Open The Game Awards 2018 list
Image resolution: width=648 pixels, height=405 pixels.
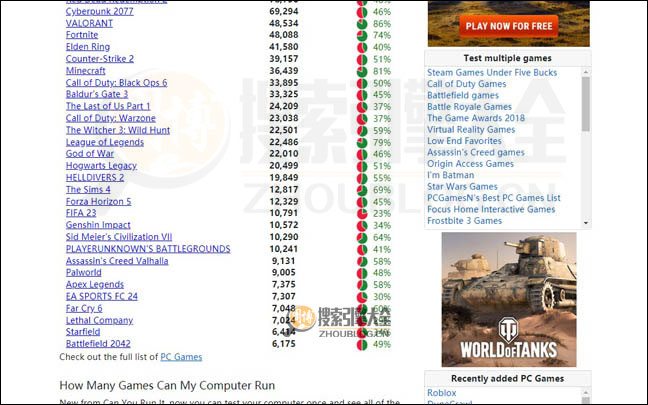[476, 118]
